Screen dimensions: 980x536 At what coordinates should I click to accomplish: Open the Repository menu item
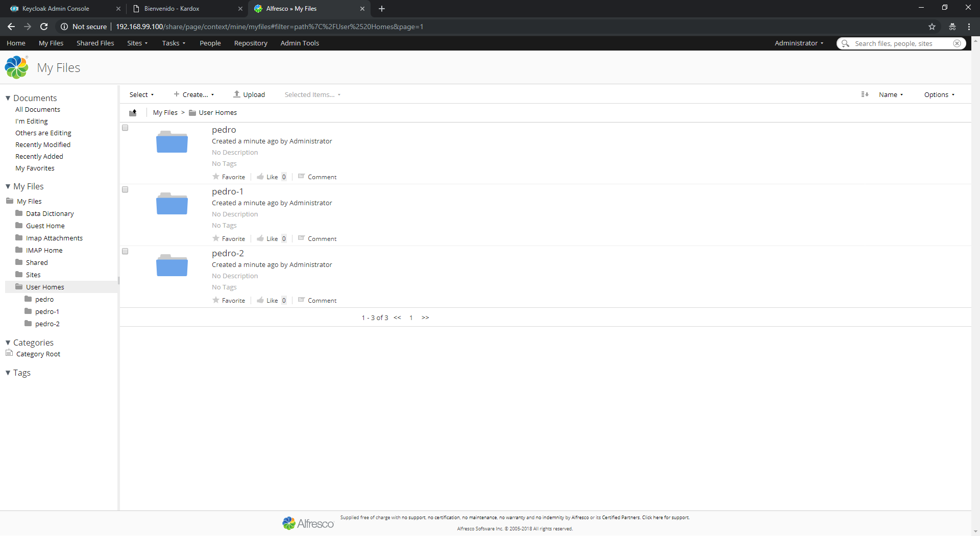tap(251, 43)
